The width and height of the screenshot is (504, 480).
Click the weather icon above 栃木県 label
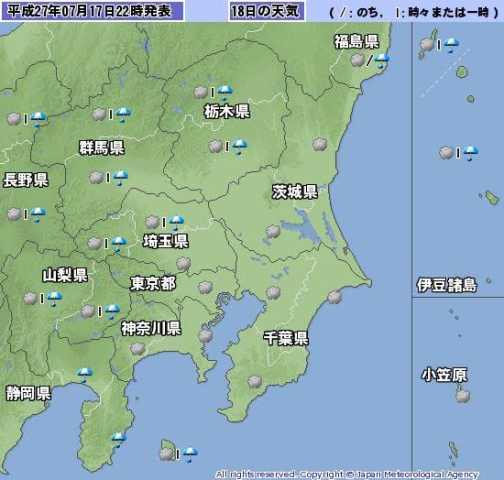tap(213, 92)
